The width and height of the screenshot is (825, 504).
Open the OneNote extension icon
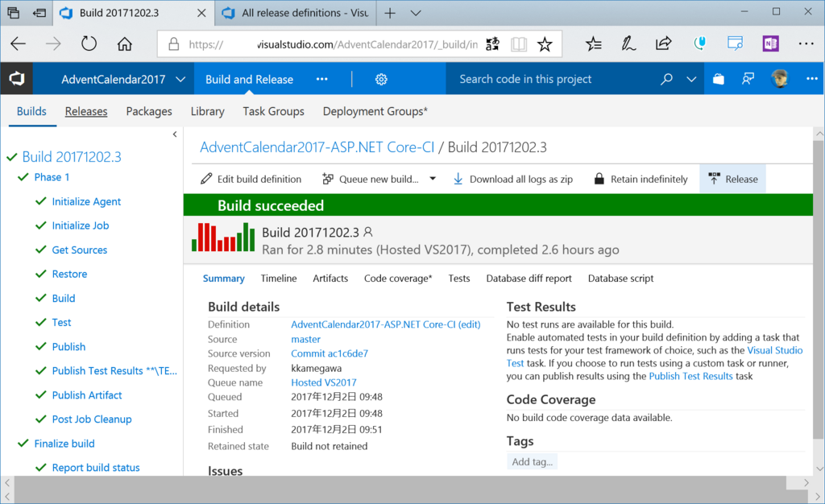[x=771, y=43]
